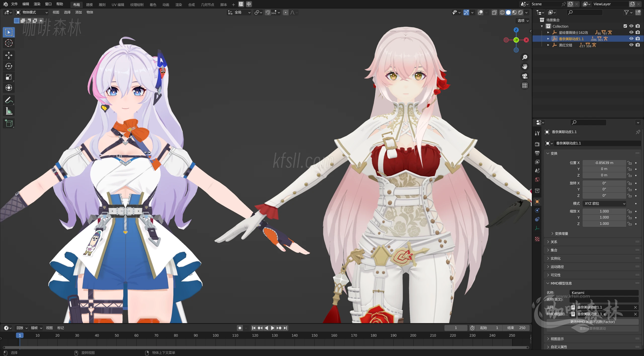Toggle X-ray display
Viewport: 644px width, 356px height.
point(494,12)
